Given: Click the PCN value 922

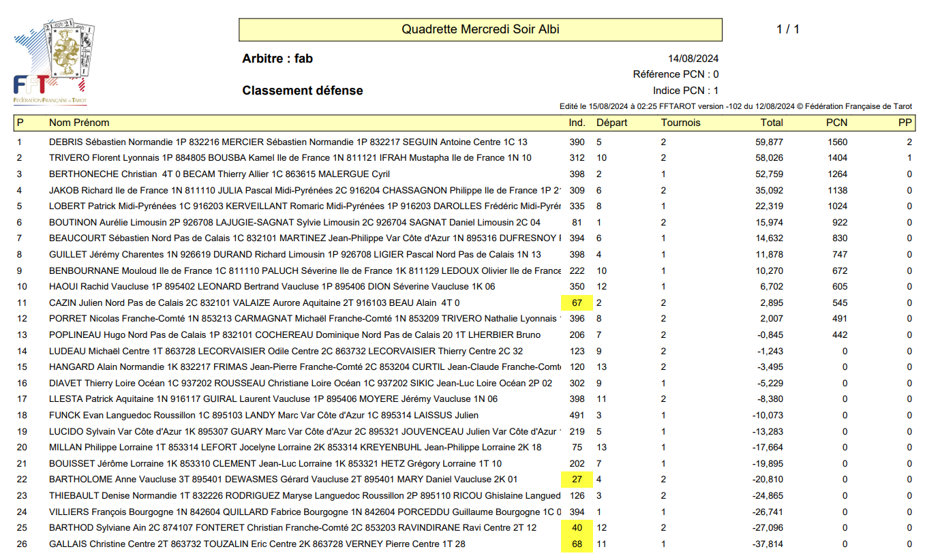Looking at the screenshot, I should pos(840,222).
